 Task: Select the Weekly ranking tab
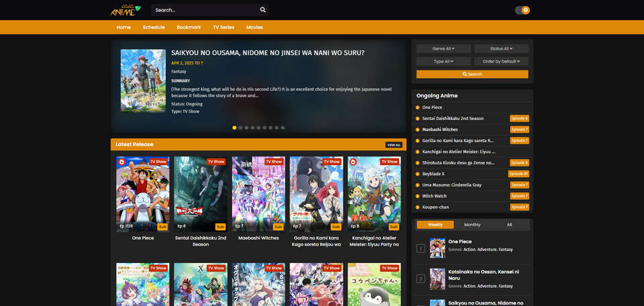pos(435,225)
